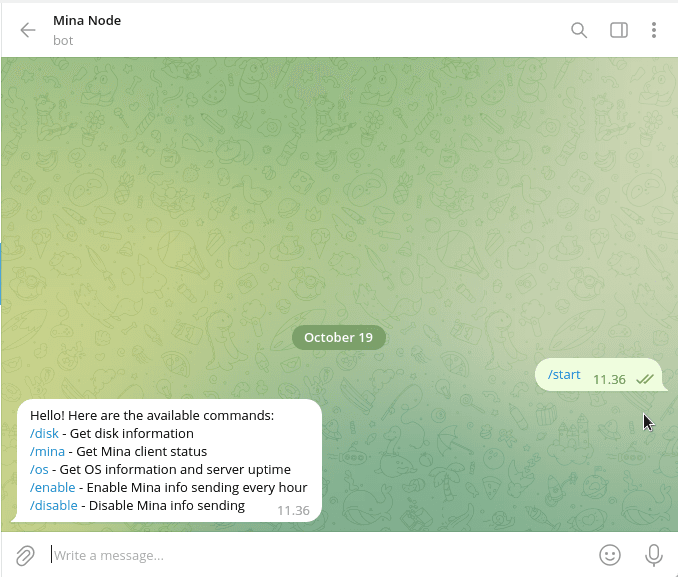
Task: Go back using the arrow icon
Action: (x=28, y=30)
